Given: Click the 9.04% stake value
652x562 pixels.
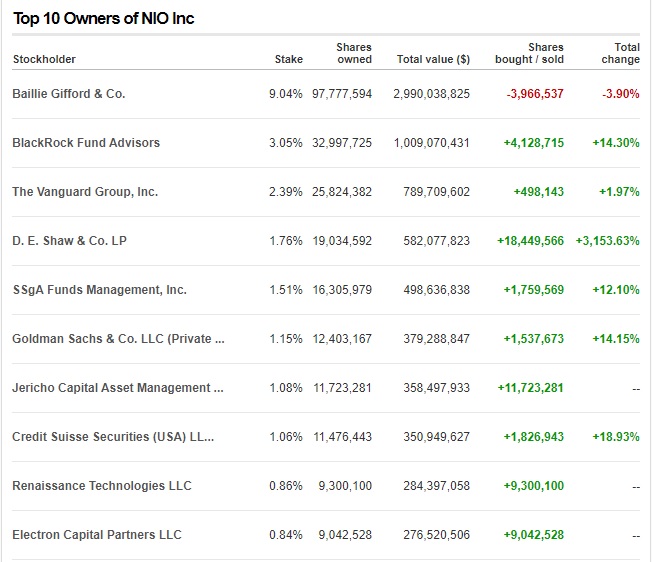Looking at the screenshot, I should coord(286,94).
